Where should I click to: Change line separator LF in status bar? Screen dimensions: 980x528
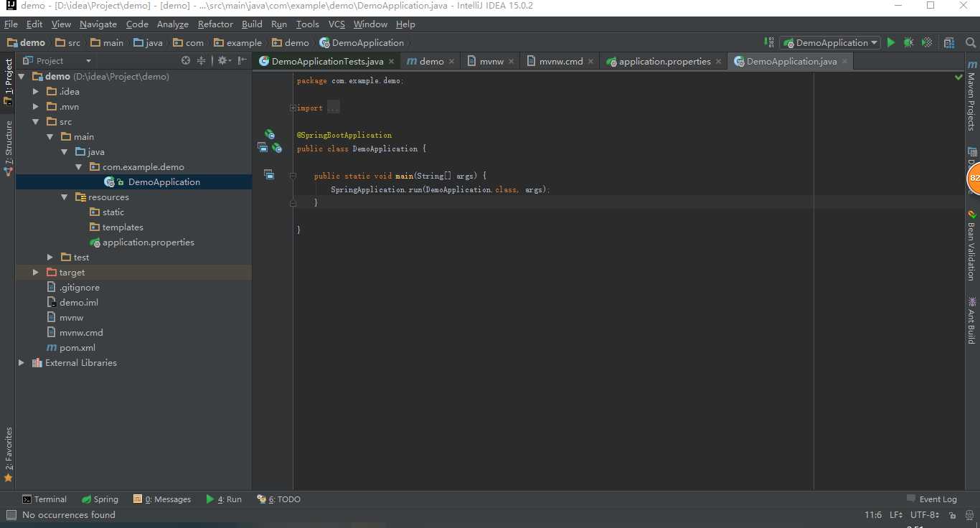897,515
